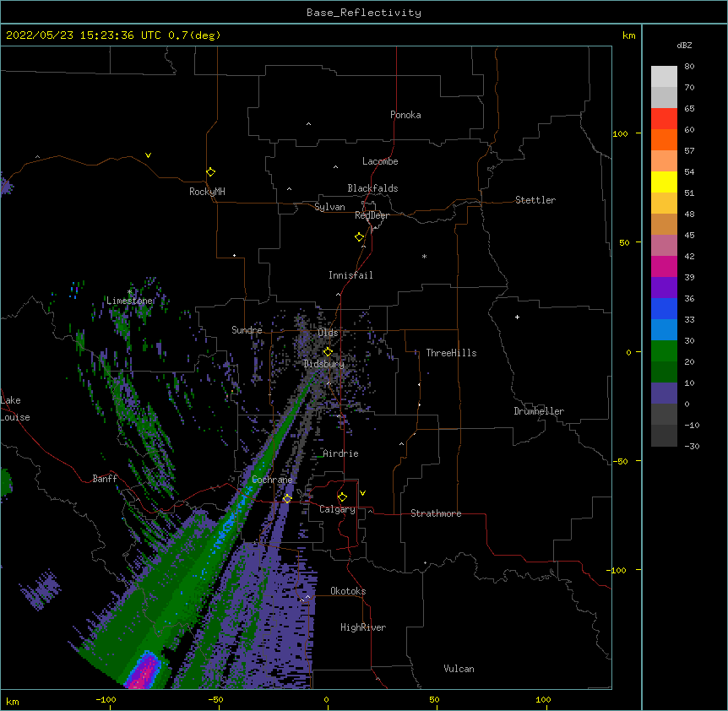Click the Sylvan label
The image size is (728, 711).
tap(329, 207)
